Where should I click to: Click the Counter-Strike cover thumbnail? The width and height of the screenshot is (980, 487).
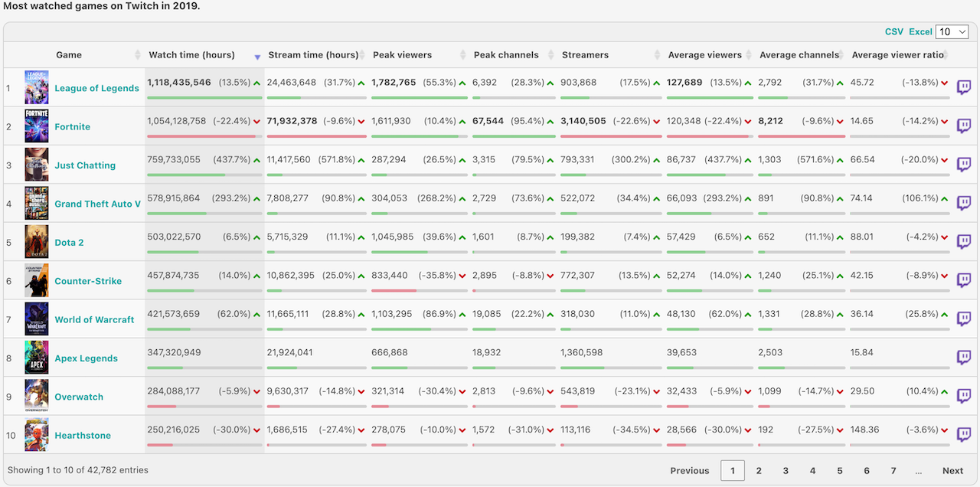[36, 280]
